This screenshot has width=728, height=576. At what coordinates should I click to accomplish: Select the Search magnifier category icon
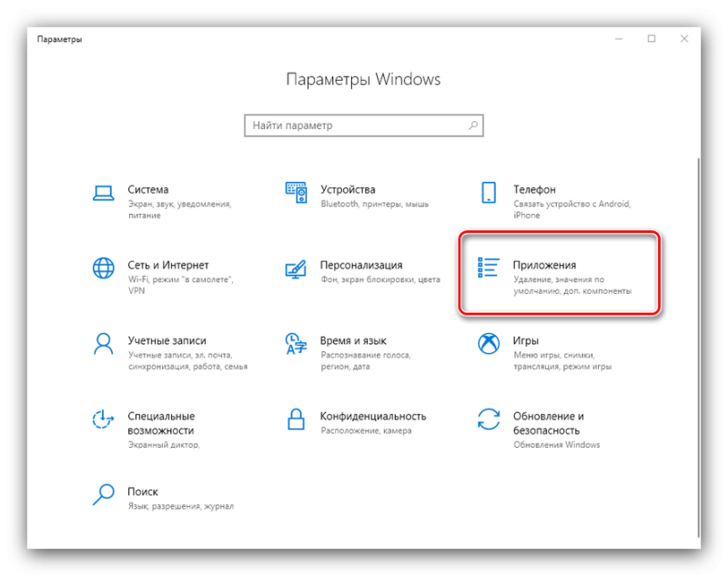[103, 494]
